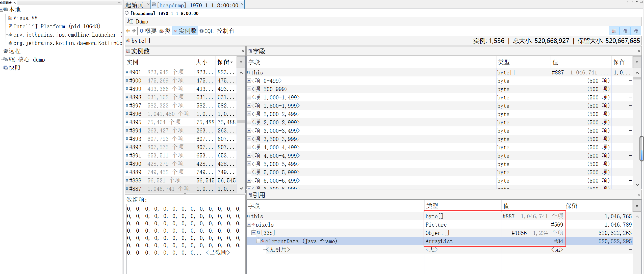
Task: Sort references by the 值 column header
Action: click(x=533, y=206)
